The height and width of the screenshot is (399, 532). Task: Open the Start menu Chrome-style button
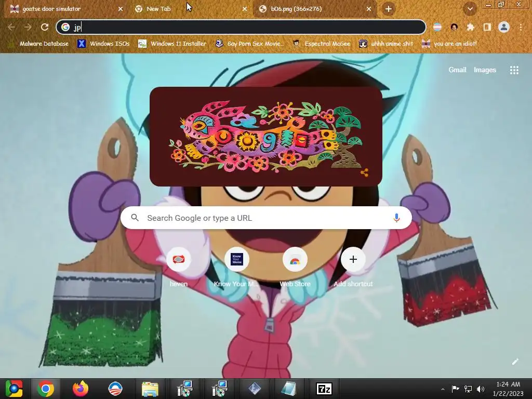14,389
